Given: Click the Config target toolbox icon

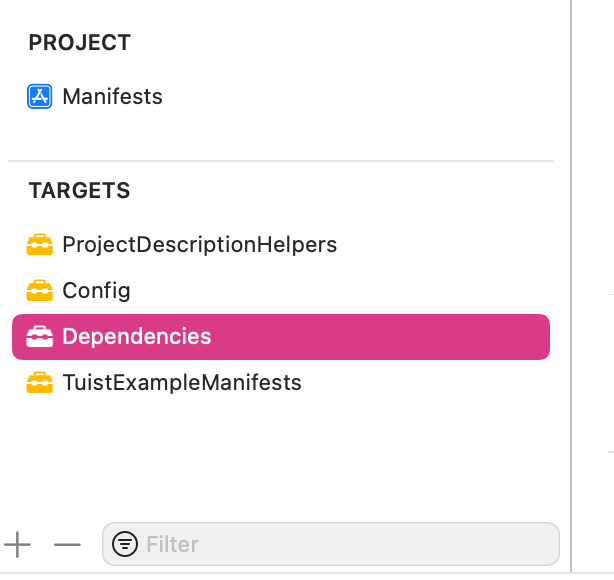Looking at the screenshot, I should coord(40,291).
